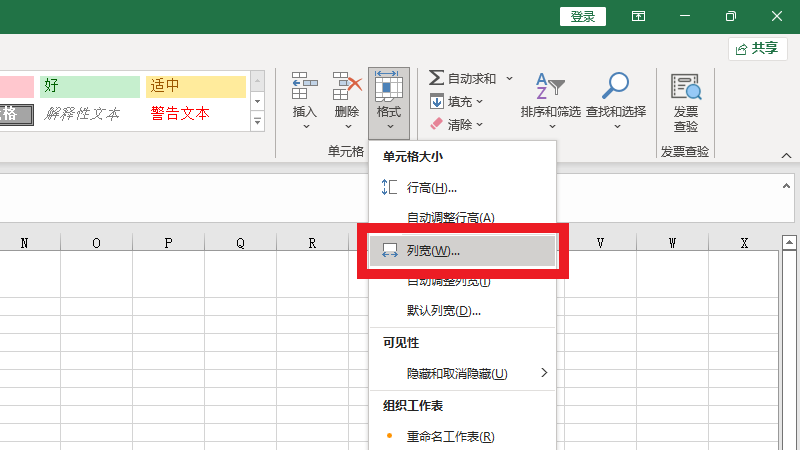Image resolution: width=800 pixels, height=450 pixels.
Task: Click the 删除 (Delete) cells icon
Action: point(347,88)
